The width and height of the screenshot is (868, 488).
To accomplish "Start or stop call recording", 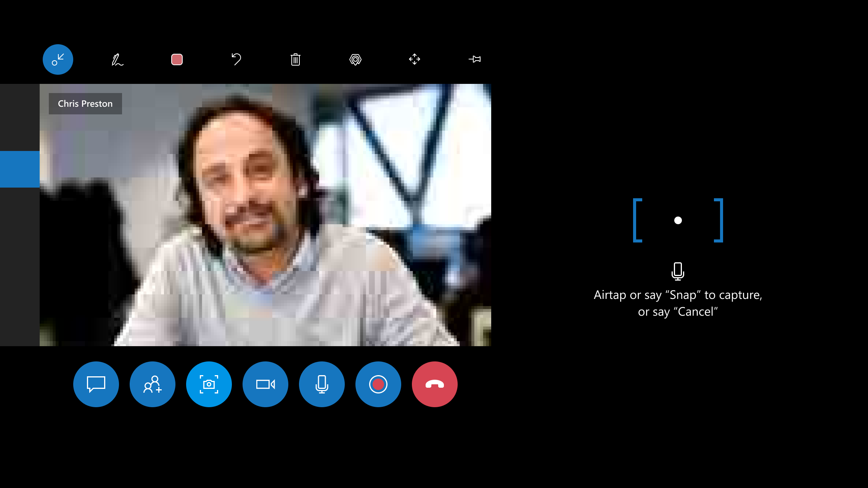I will pyautogui.click(x=378, y=384).
